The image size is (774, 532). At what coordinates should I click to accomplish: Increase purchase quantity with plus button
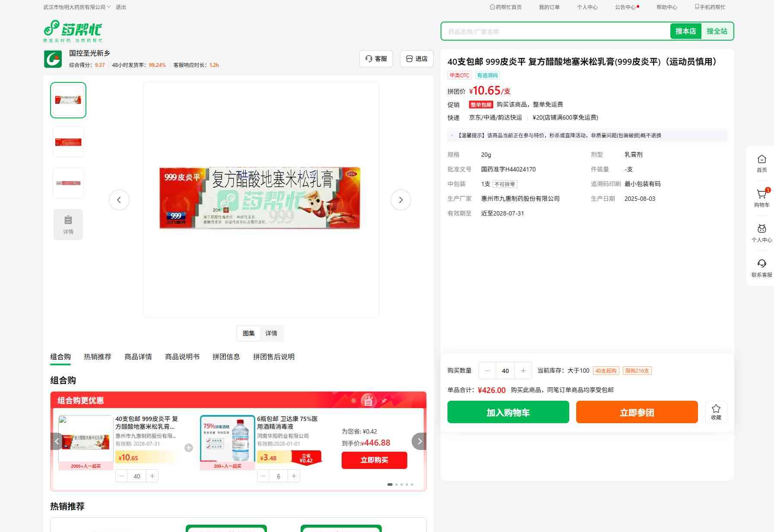pyautogui.click(x=523, y=370)
